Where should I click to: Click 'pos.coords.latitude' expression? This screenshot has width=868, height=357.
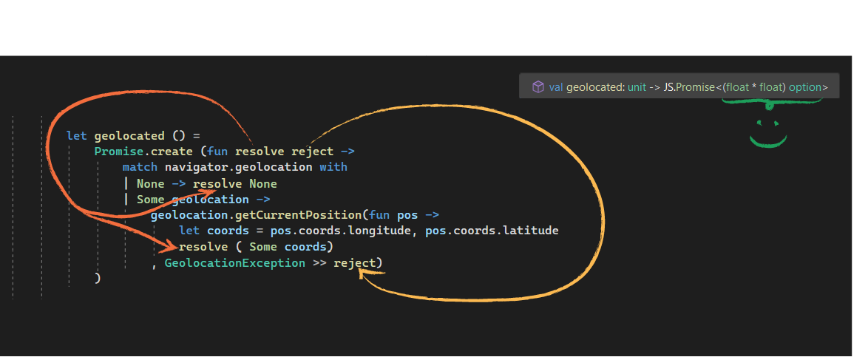492,231
